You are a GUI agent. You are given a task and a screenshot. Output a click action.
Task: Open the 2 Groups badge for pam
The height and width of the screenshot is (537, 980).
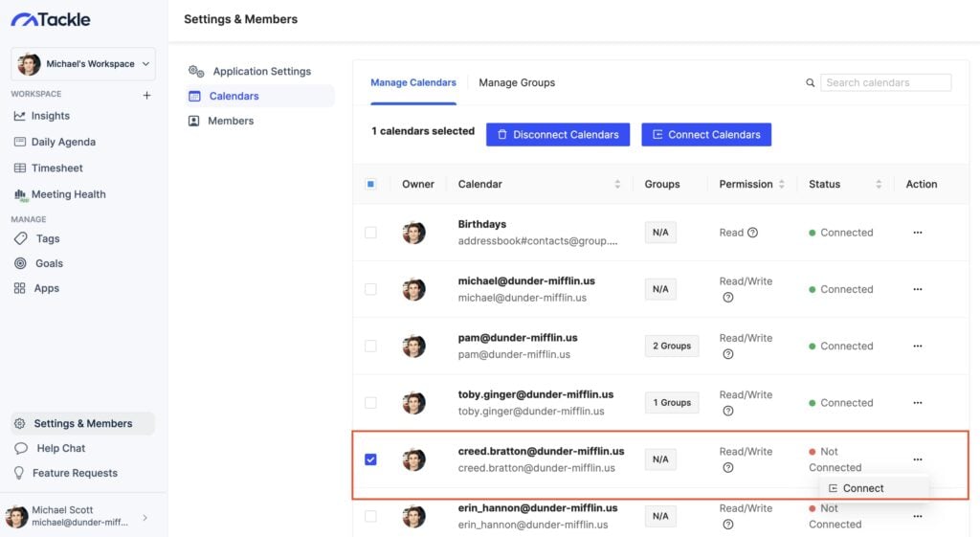[672, 346]
